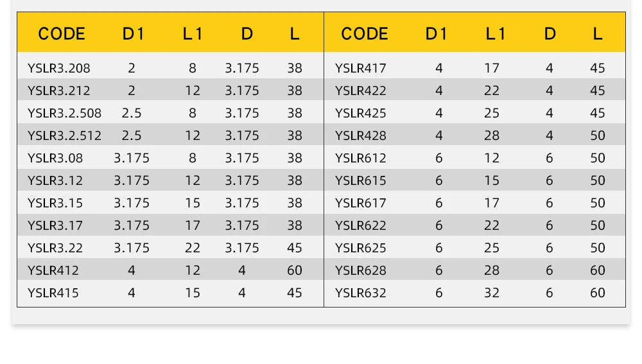The height and width of the screenshot is (364, 642).
Task: Click the YSLR3.2.512 product code
Action: [x=64, y=135]
